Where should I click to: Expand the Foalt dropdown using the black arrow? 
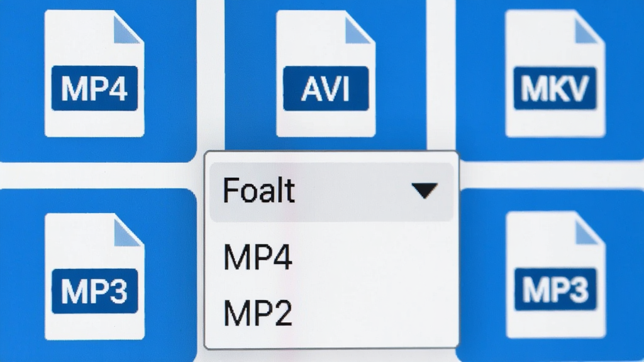pyautogui.click(x=425, y=191)
